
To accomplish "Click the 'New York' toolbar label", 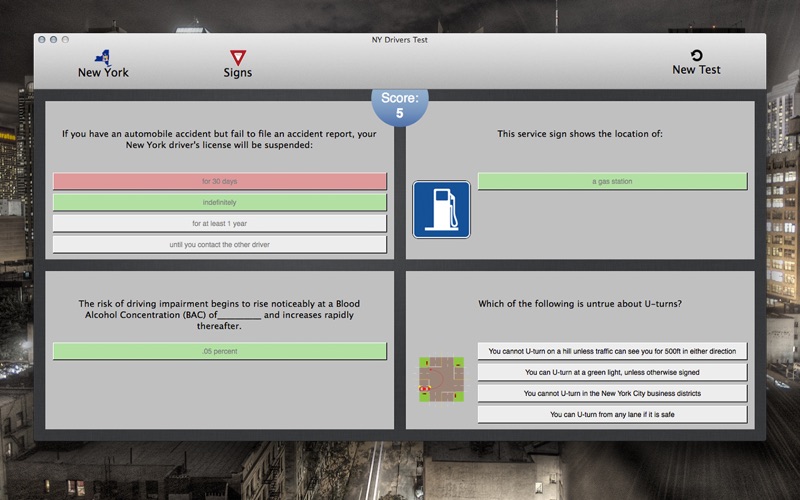I will [103, 72].
